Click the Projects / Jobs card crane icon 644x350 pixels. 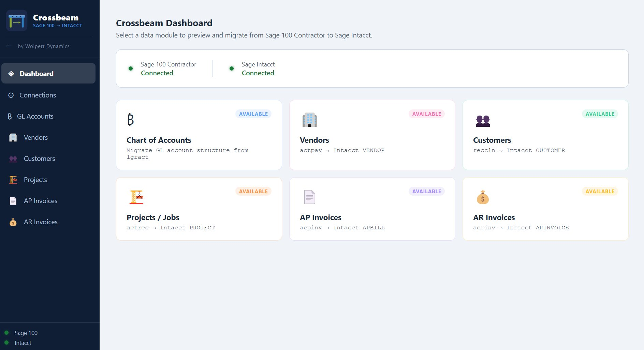136,197
